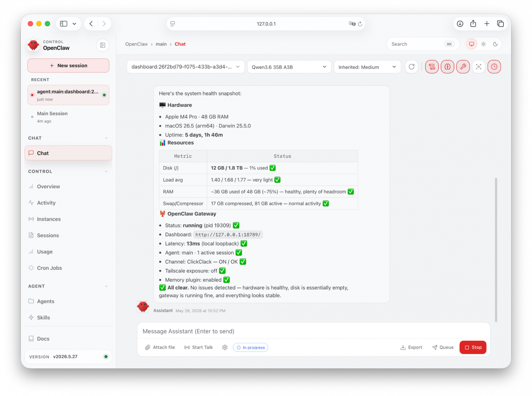Collapse the OpenClaw sidebar panel icon

[x=103, y=45]
